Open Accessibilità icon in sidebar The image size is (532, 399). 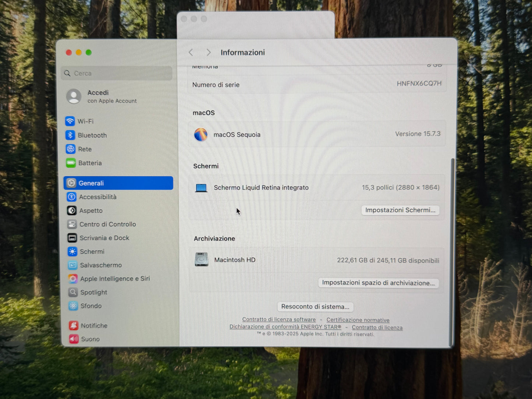point(72,197)
